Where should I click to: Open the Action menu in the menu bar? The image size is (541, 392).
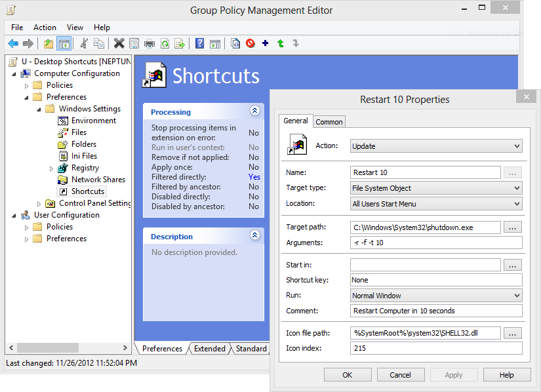[x=45, y=28]
